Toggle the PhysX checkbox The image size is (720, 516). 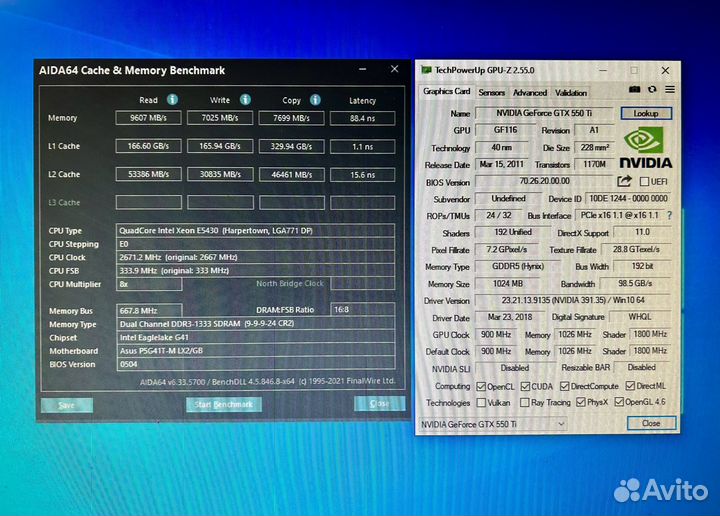click(x=580, y=402)
